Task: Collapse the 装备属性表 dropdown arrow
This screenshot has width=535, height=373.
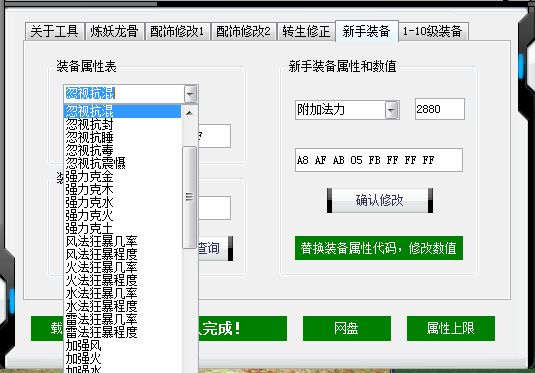Action: [190, 94]
